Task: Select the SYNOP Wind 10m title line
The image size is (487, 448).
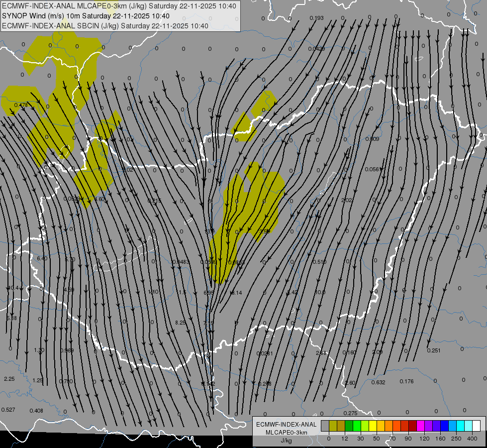Action: (x=86, y=16)
